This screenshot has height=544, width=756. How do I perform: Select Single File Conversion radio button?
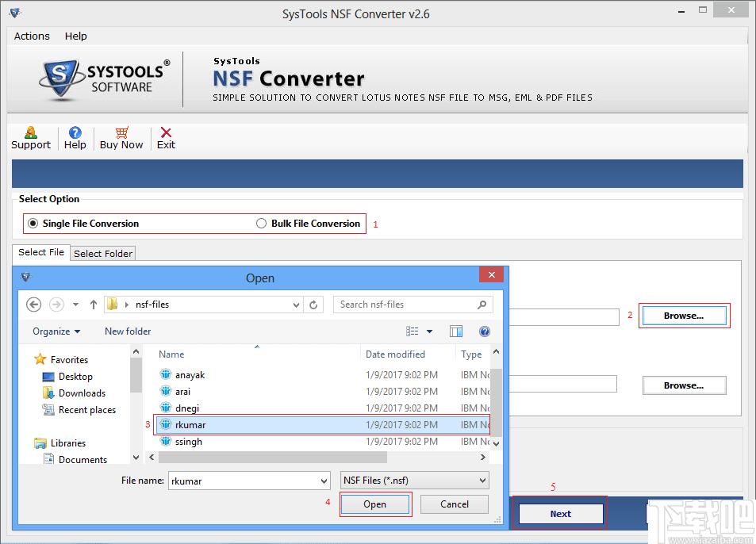pyautogui.click(x=33, y=223)
